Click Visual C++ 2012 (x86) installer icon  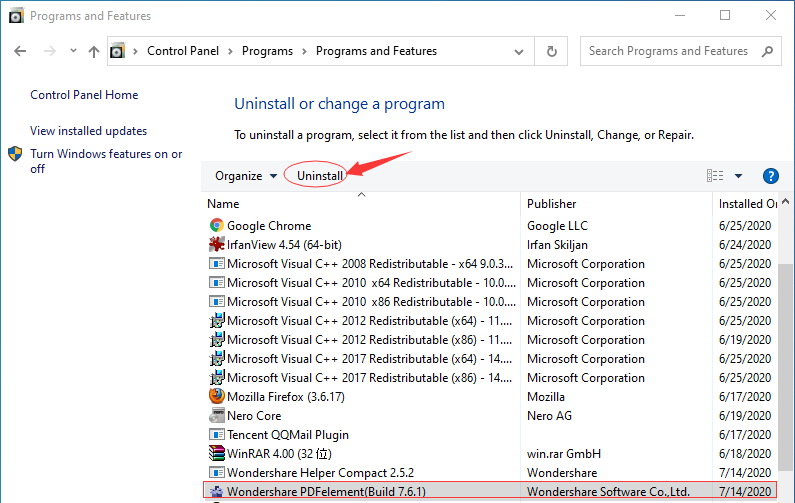[216, 340]
